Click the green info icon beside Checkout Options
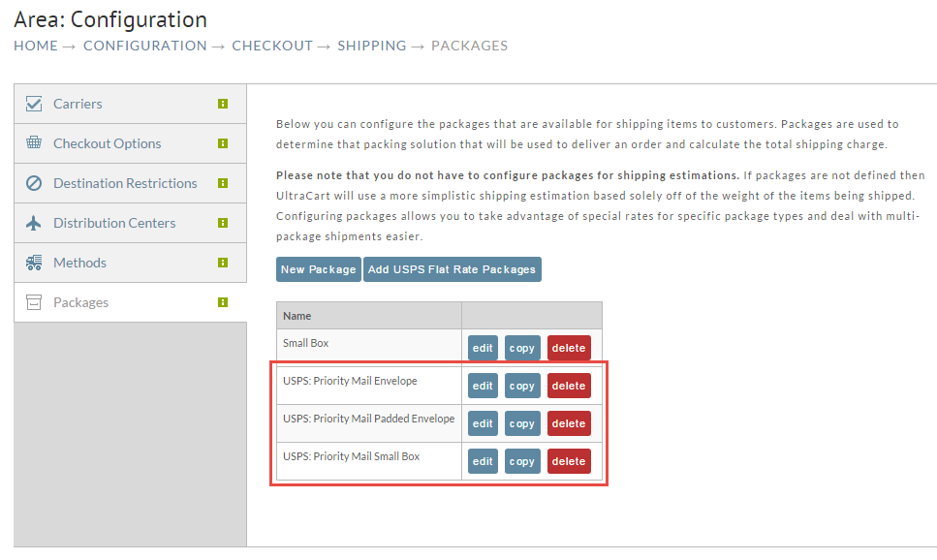This screenshot has width=937, height=560. pos(223,143)
